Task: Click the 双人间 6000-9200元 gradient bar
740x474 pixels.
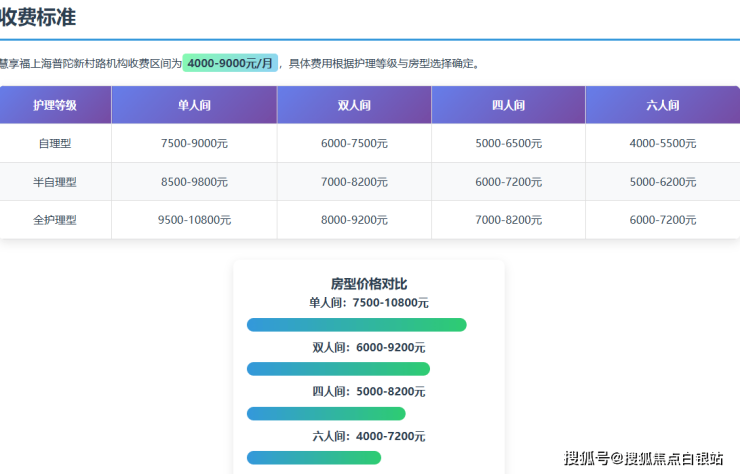Action: coord(338,369)
